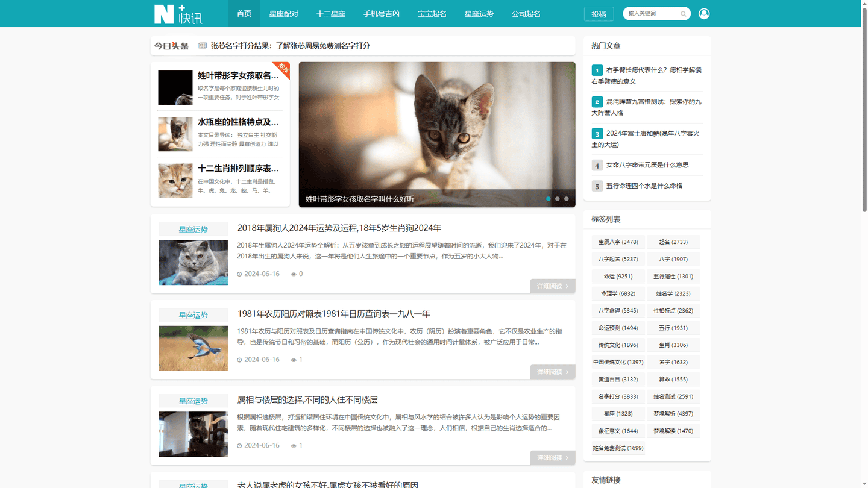Open hot article 4 女命八字命带元辰

click(x=647, y=165)
